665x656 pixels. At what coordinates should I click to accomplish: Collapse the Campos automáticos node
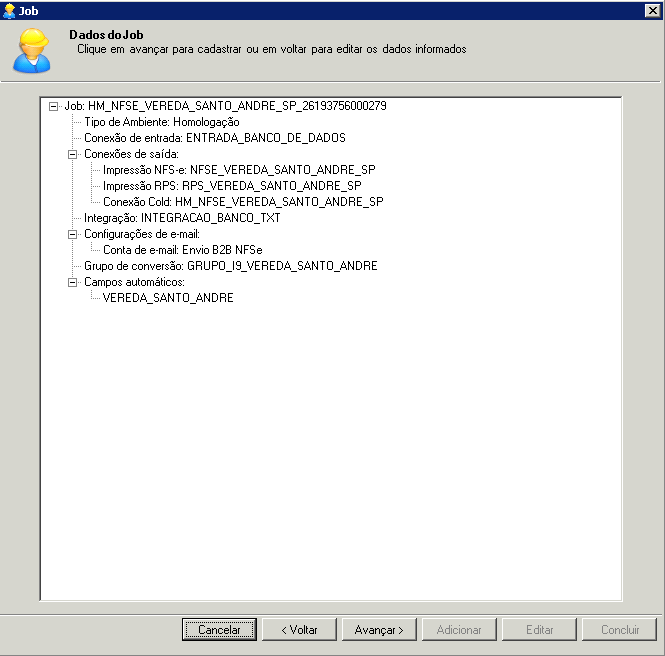(73, 282)
